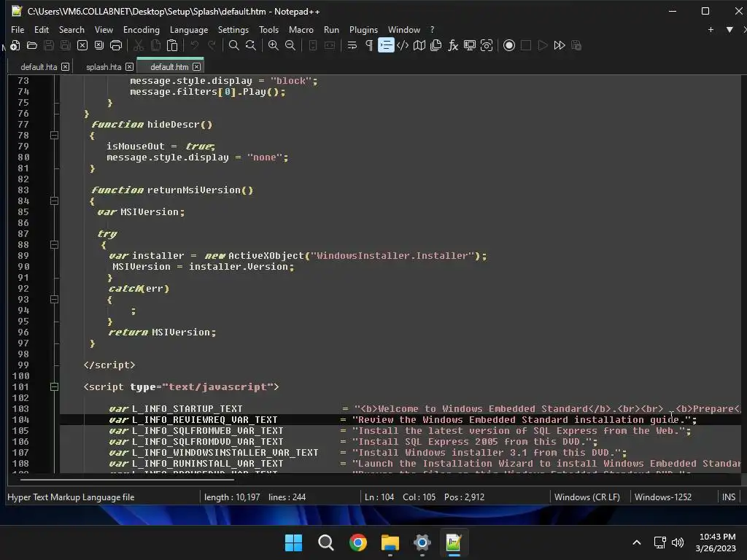Click the horizontal scrollbar thumb
This screenshot has width=747, height=560.
click(x=127, y=479)
